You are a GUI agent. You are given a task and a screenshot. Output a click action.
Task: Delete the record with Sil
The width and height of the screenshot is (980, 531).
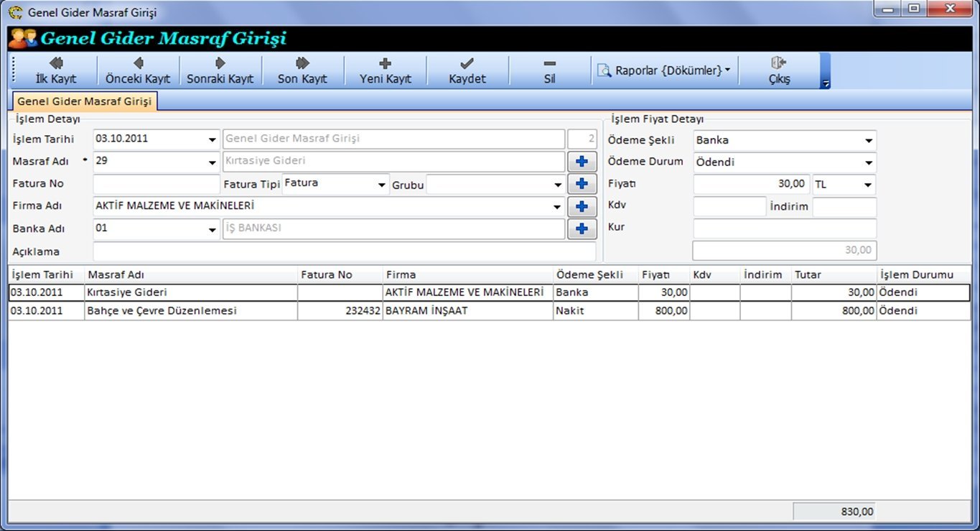coord(549,71)
